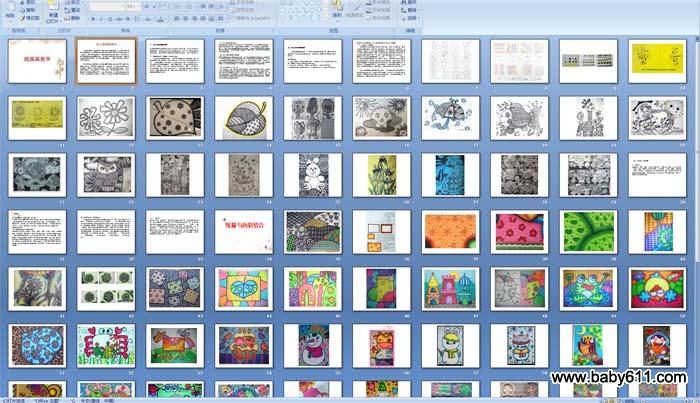
Task: Open the slide Layout dropdown
Action: click(x=74, y=2)
